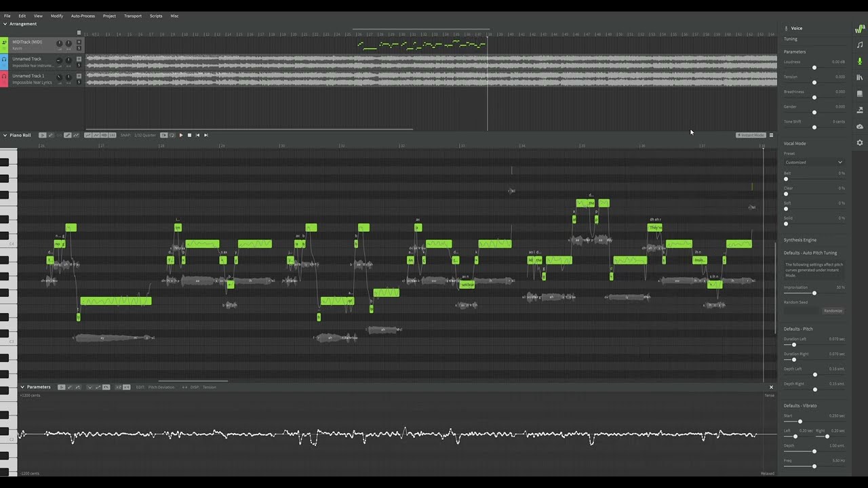868x488 pixels.
Task: Open the Edit menu
Action: tap(22, 16)
